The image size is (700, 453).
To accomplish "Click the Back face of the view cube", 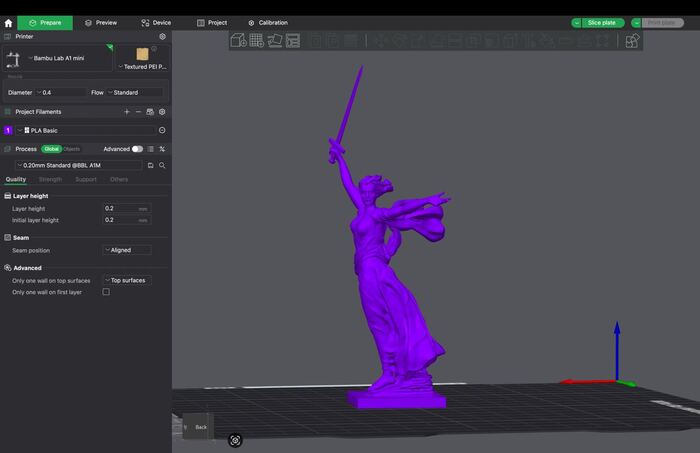I will [x=201, y=427].
